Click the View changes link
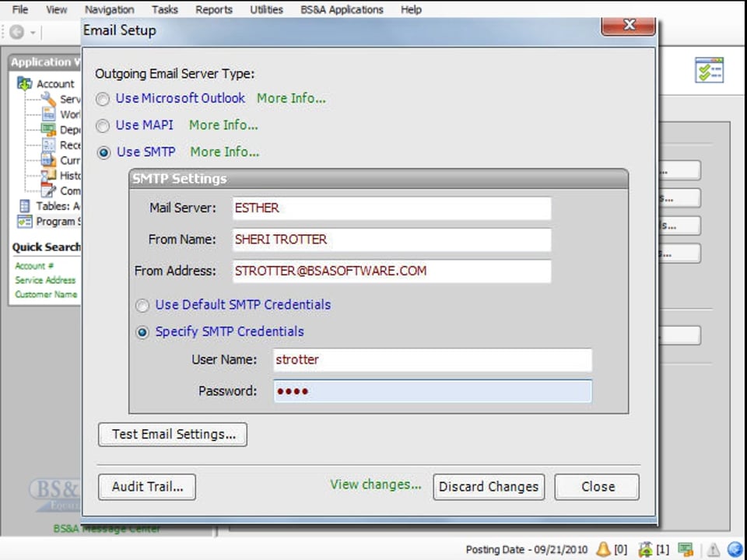747x560 pixels. click(x=376, y=485)
